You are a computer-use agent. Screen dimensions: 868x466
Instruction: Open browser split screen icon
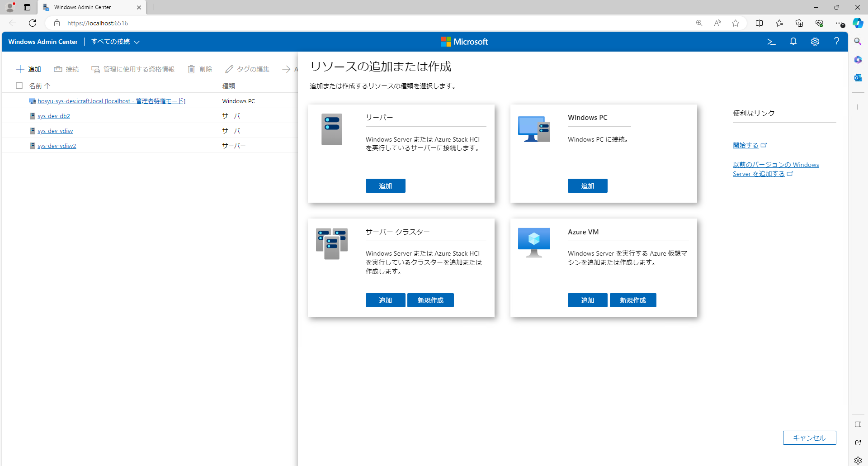(759, 23)
